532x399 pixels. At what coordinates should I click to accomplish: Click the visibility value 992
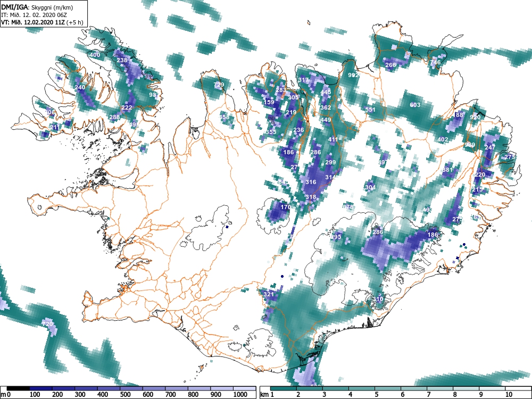(x=354, y=75)
